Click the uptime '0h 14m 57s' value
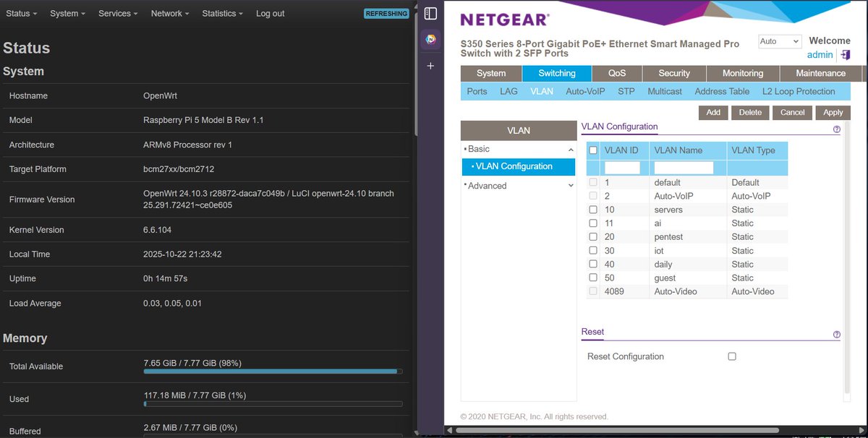Viewport: 868px width, 438px height. pos(166,278)
